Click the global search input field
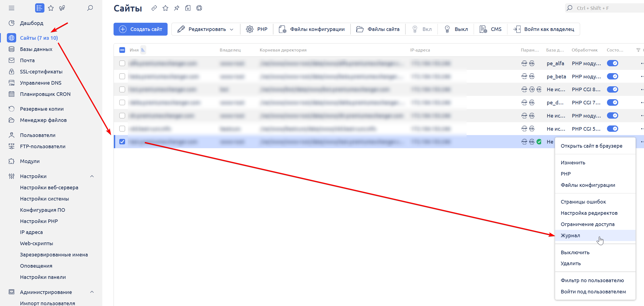Screen dimensions: 644x306 pos(603,8)
